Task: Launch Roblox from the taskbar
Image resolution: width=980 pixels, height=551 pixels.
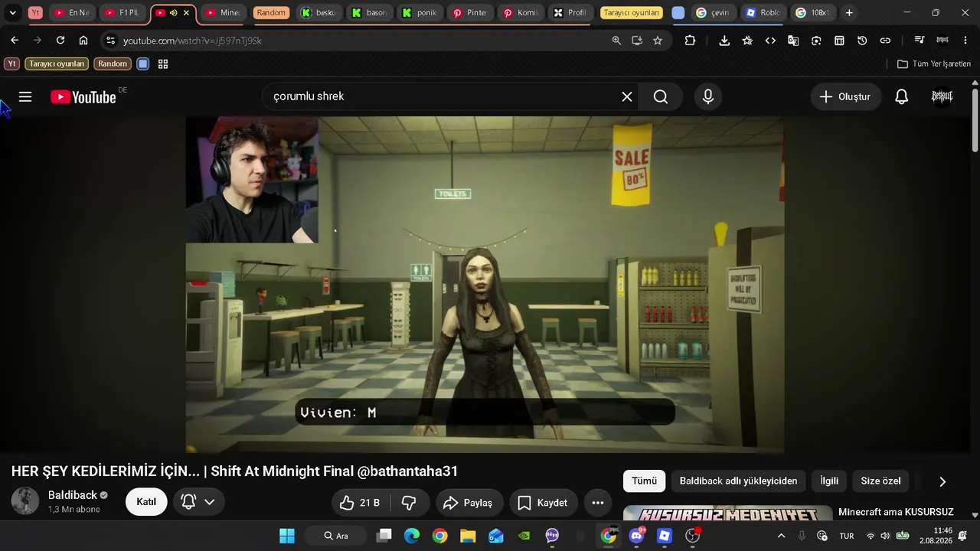Action: 665,536
